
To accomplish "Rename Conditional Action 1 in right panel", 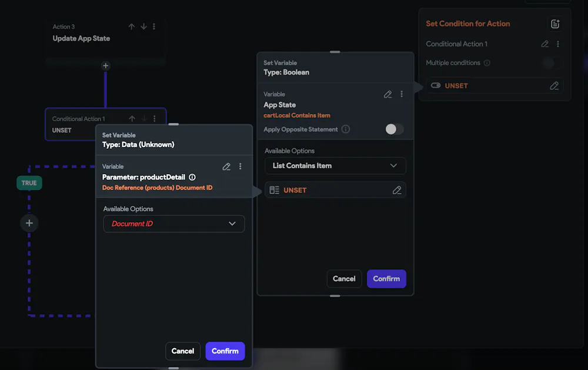I will tap(545, 44).
